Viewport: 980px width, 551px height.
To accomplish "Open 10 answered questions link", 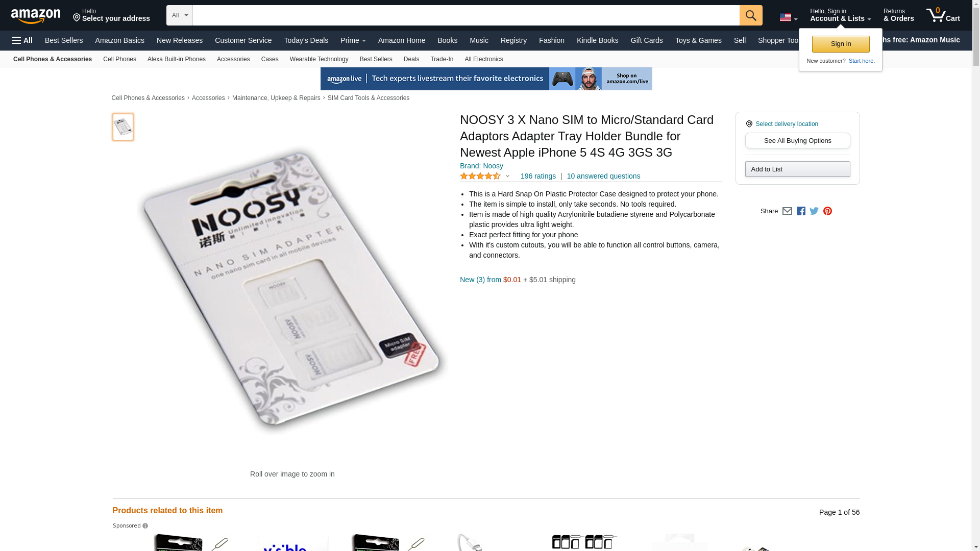I will coord(603,176).
